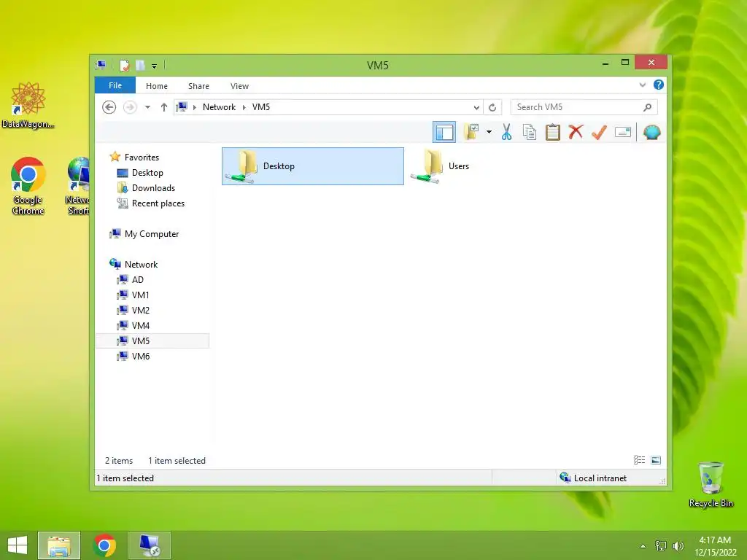Expand the arrow before Network in address bar

pyautogui.click(x=194, y=107)
